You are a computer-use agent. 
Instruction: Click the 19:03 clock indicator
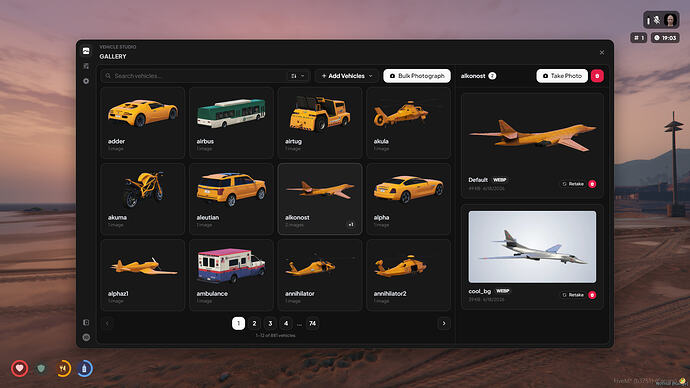pyautogui.click(x=665, y=38)
